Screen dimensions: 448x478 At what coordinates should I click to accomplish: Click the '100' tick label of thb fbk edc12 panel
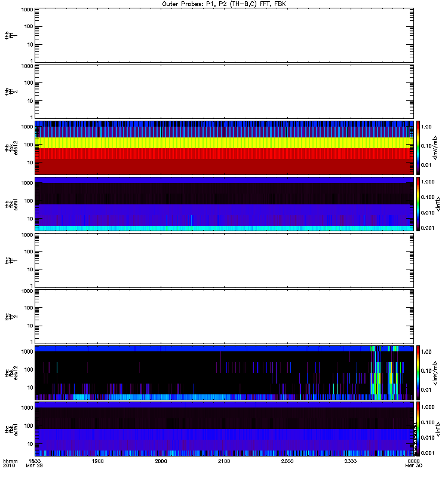(x=28, y=145)
